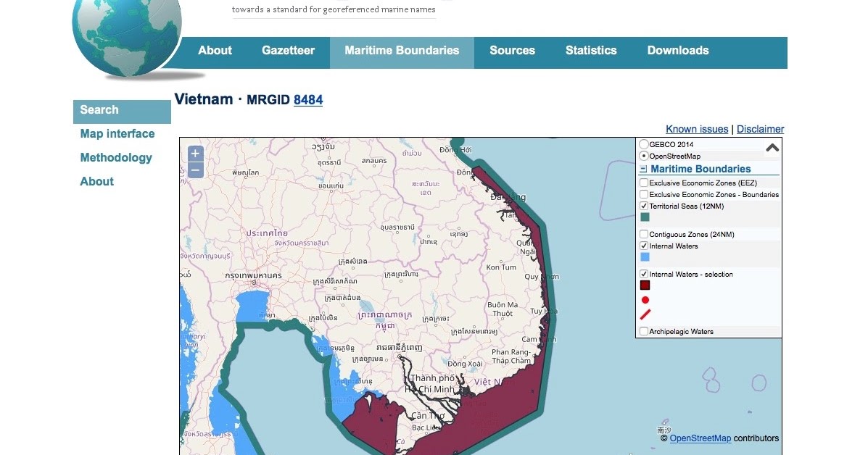This screenshot has width=868, height=455.
Task: Click the globe logo
Action: click(127, 36)
